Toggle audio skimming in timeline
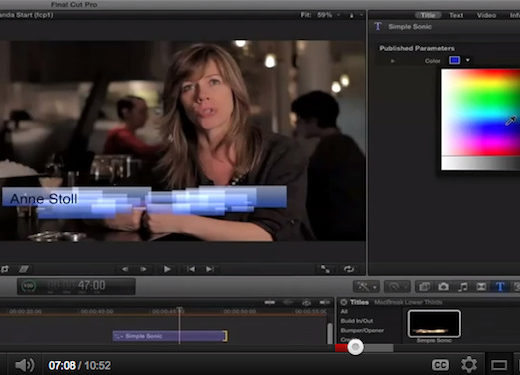 (288, 302)
